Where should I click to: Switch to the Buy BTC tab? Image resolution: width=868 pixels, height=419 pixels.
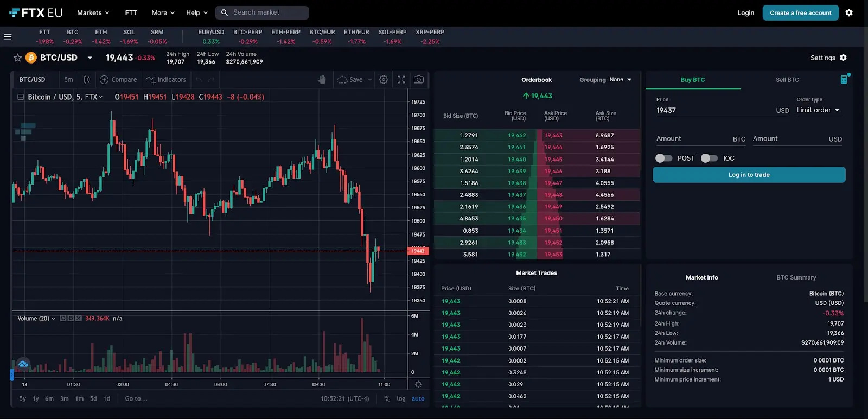click(693, 80)
